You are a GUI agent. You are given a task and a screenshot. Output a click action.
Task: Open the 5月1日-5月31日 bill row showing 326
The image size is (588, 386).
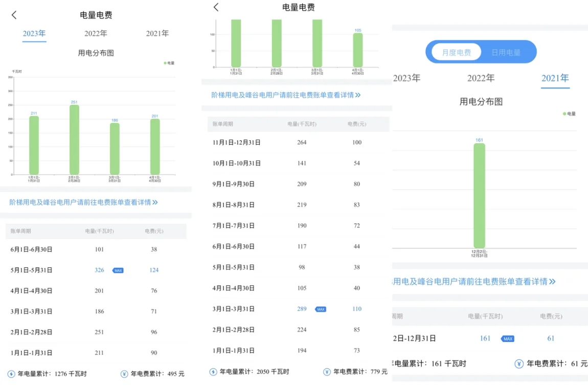[x=96, y=270]
